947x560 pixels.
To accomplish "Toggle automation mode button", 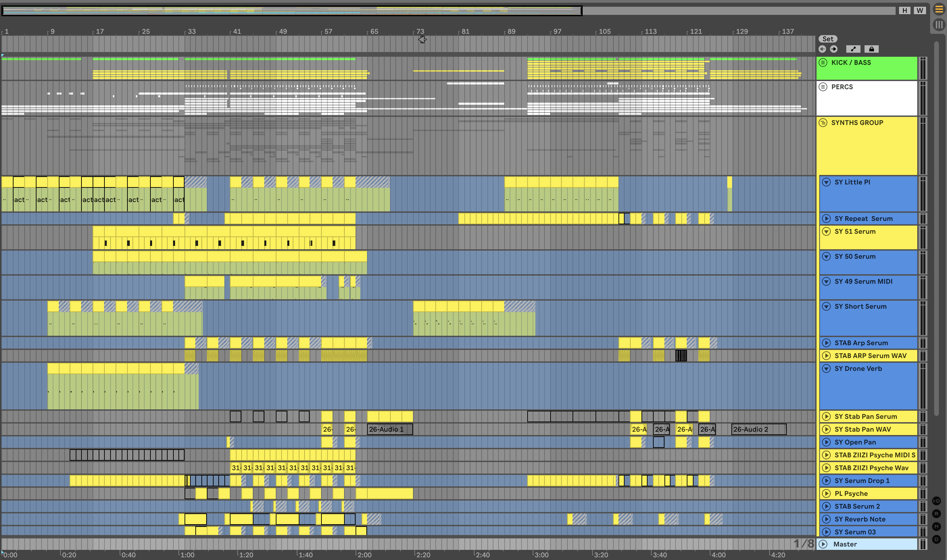I will coord(853,49).
